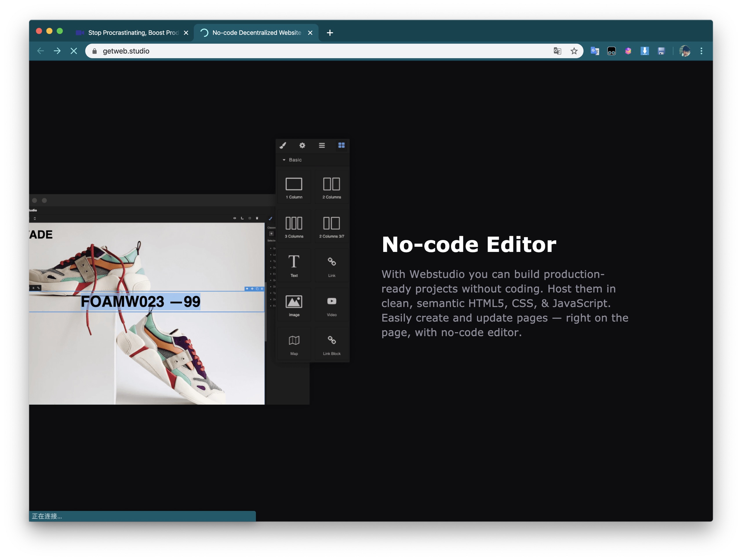Select the layers list icon in panel

coord(322,145)
